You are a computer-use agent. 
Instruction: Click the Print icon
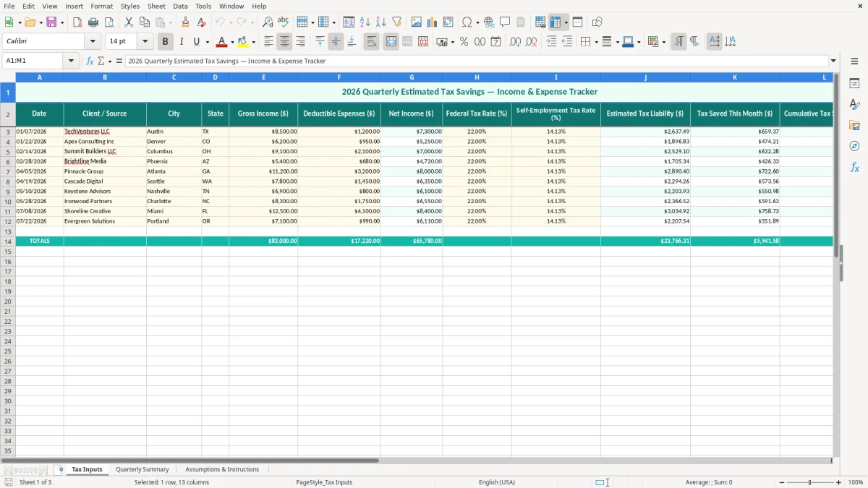pos(93,22)
